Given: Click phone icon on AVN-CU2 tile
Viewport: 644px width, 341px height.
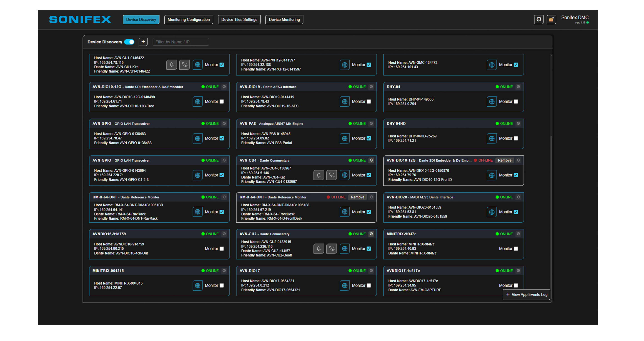Looking at the screenshot, I should pos(331,248).
